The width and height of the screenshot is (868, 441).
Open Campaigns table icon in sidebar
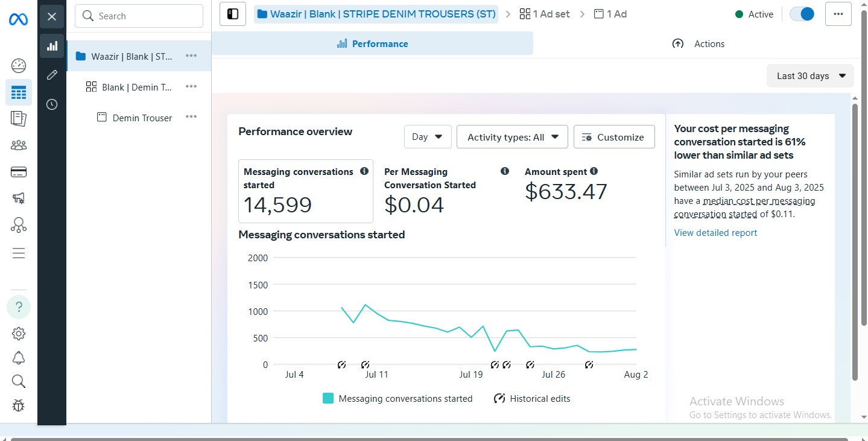click(x=19, y=92)
